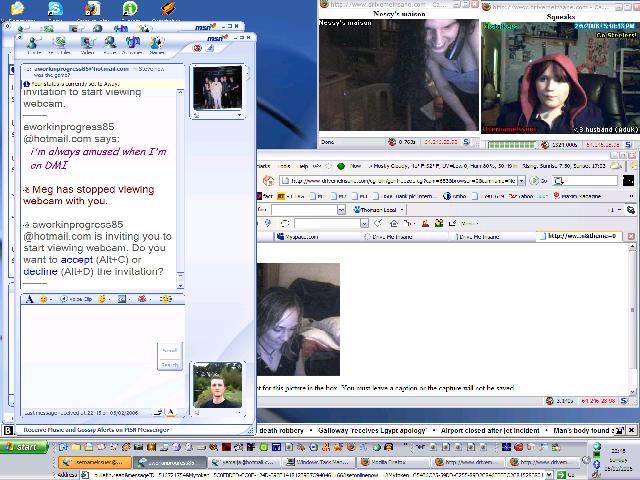
Task: Click the Firefox page vertical scrollbar
Action: [633, 318]
